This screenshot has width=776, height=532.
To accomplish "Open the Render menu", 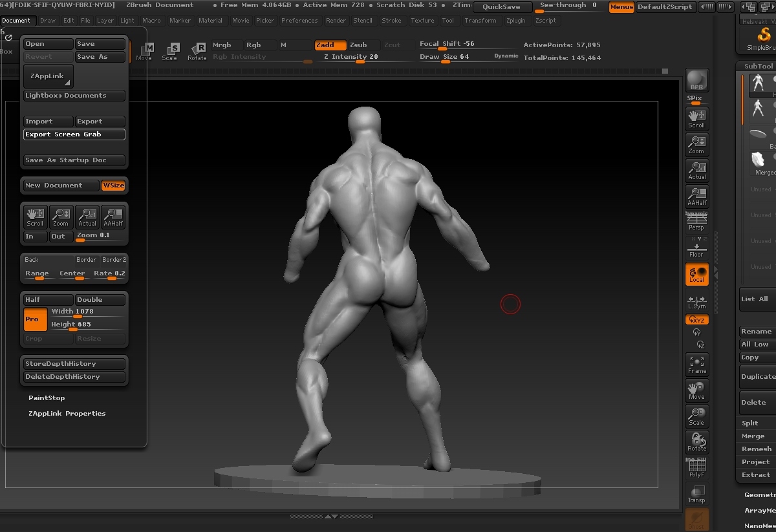I will pyautogui.click(x=336, y=21).
